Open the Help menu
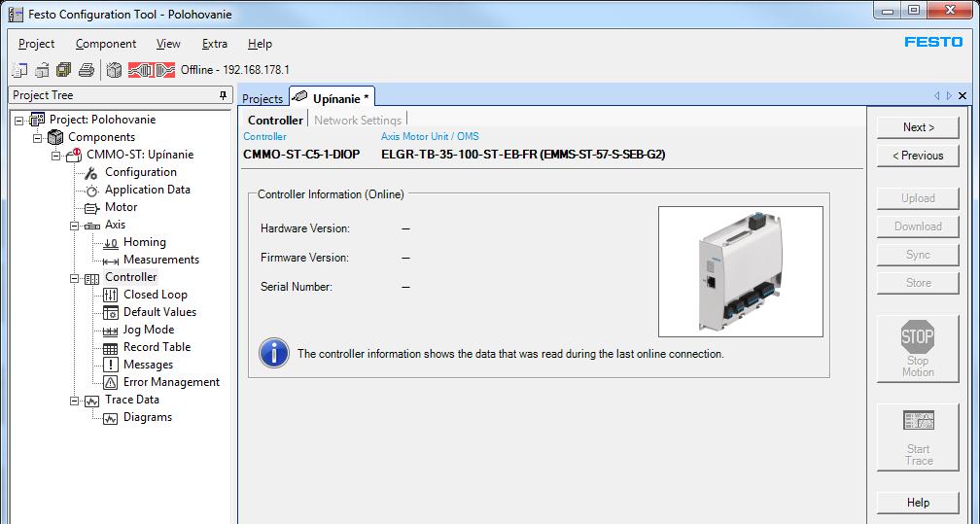The image size is (980, 524). (x=260, y=44)
